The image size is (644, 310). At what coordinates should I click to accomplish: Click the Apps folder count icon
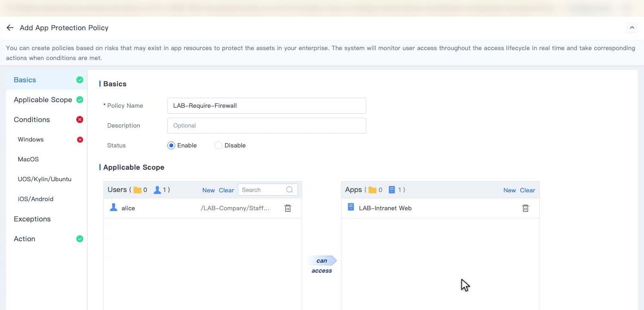[x=372, y=190]
